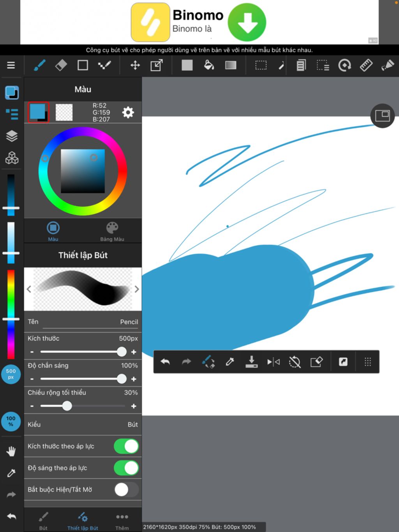Redo using the floating toolbar arrow
The image size is (399, 532).
[x=187, y=362]
